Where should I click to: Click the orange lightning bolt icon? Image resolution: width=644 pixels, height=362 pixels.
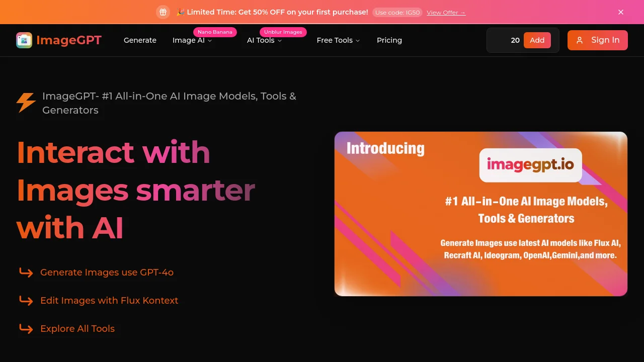(x=26, y=103)
